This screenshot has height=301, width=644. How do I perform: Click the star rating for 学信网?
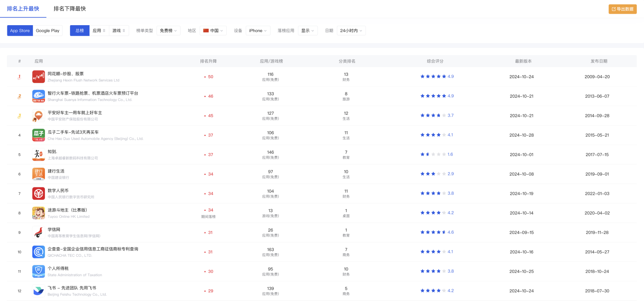(x=433, y=232)
